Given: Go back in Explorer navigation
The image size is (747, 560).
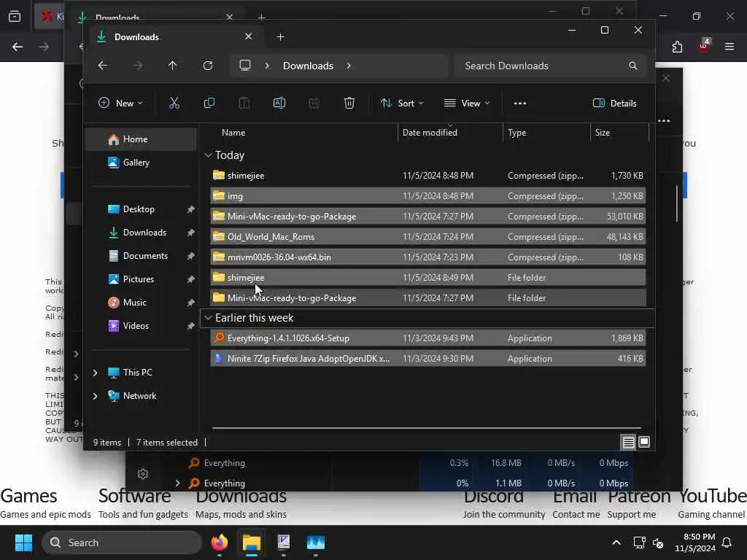Looking at the screenshot, I should (x=103, y=66).
